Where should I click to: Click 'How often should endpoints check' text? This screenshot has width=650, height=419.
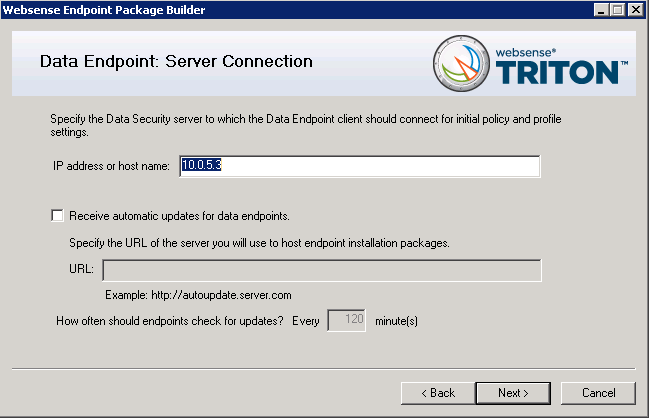tap(170, 321)
